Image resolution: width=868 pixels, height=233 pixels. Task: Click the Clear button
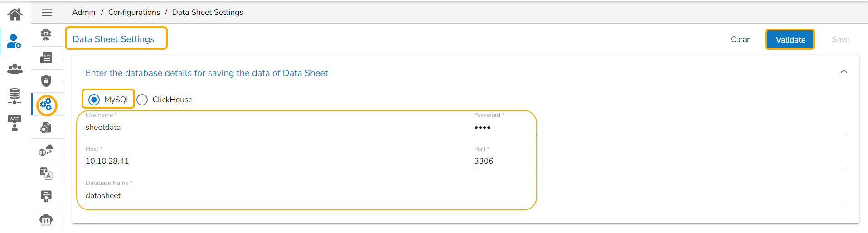click(740, 39)
